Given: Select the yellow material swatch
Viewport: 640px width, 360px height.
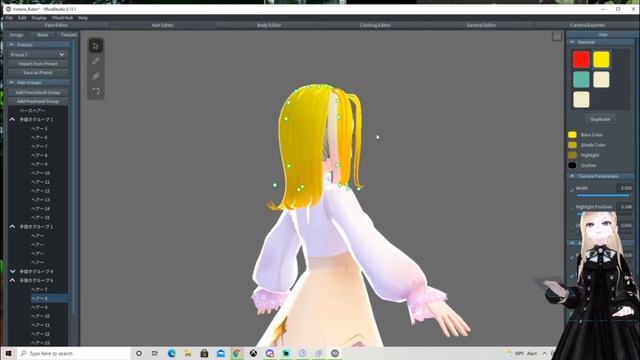Looking at the screenshot, I should pyautogui.click(x=601, y=60).
